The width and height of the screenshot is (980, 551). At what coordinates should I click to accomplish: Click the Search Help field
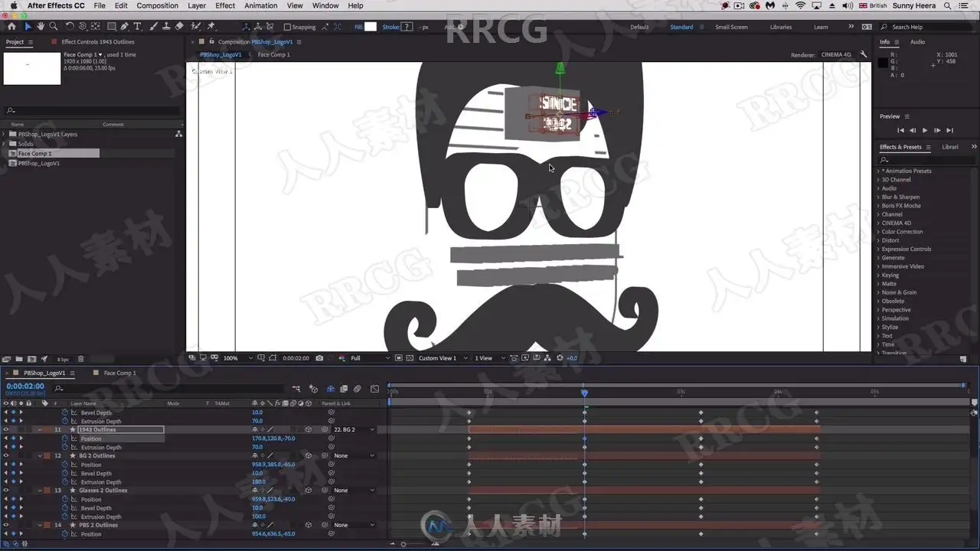tap(928, 27)
